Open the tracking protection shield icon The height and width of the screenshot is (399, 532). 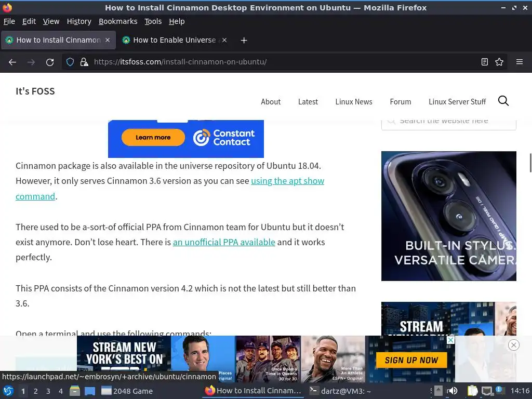pos(70,62)
